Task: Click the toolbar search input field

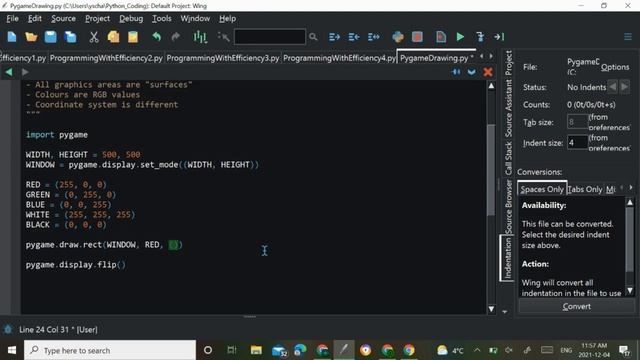Action: pos(269,37)
